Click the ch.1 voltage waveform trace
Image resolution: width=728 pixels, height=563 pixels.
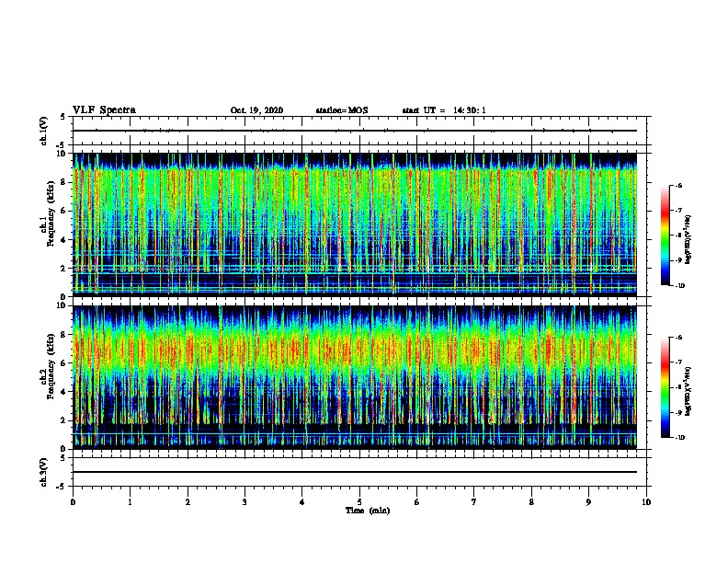click(x=355, y=131)
